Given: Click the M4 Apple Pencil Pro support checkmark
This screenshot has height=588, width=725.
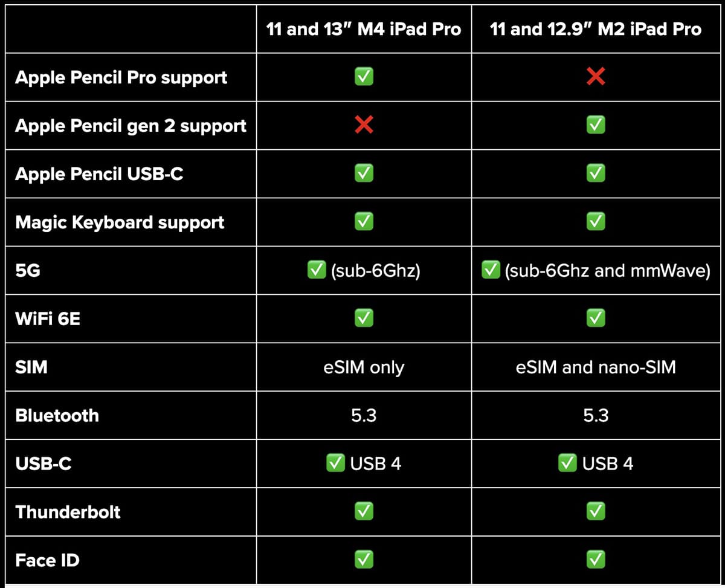Looking at the screenshot, I should click(363, 77).
